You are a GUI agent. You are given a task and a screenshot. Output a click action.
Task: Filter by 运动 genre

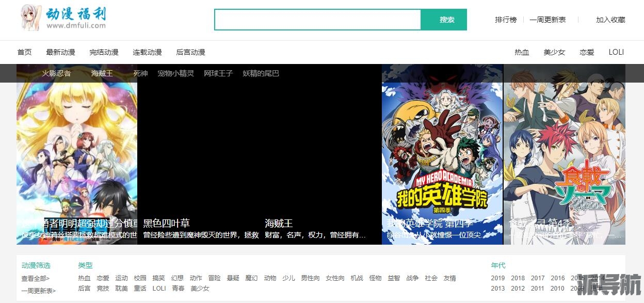click(121, 278)
